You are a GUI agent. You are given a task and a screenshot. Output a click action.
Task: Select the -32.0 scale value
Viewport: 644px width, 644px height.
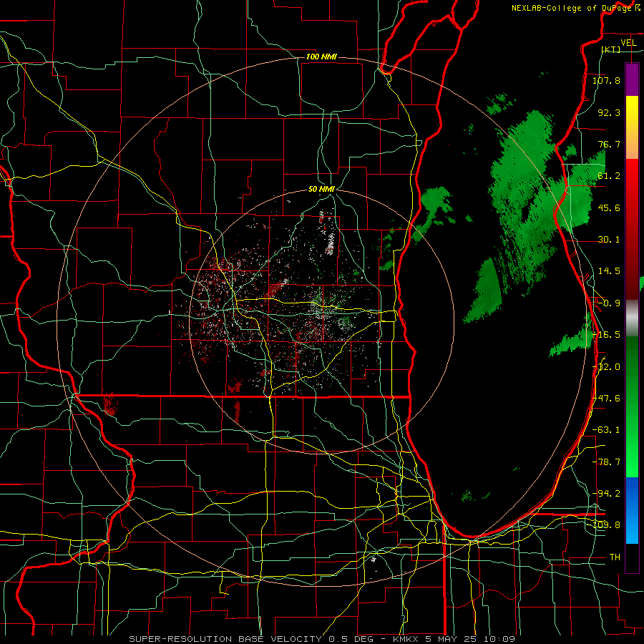(606, 366)
